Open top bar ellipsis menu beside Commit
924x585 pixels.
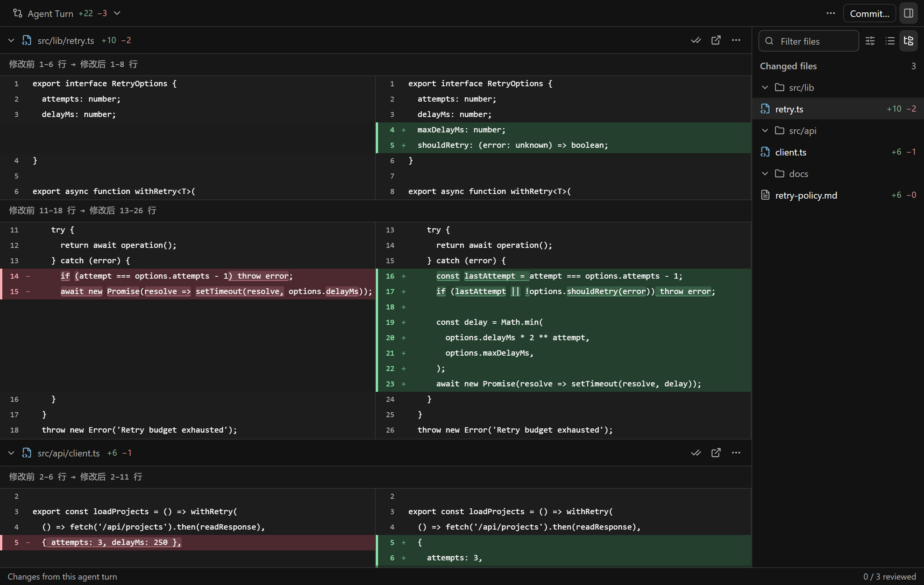(831, 13)
